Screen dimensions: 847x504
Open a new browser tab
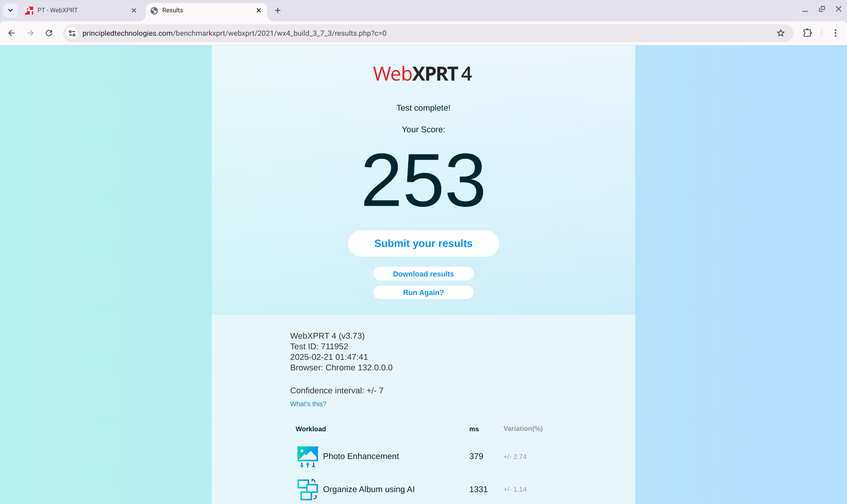pos(277,10)
